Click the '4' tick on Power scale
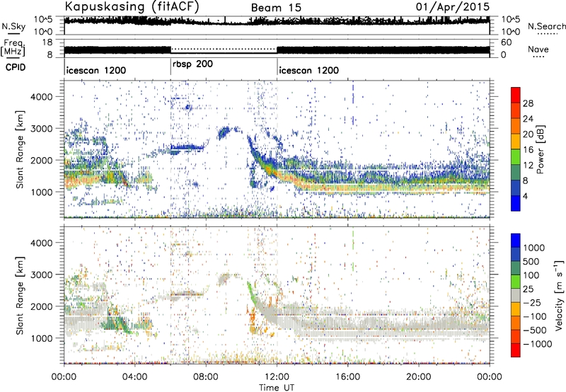Image resolution: width=566 pixels, height=392 pixels. 526,196
